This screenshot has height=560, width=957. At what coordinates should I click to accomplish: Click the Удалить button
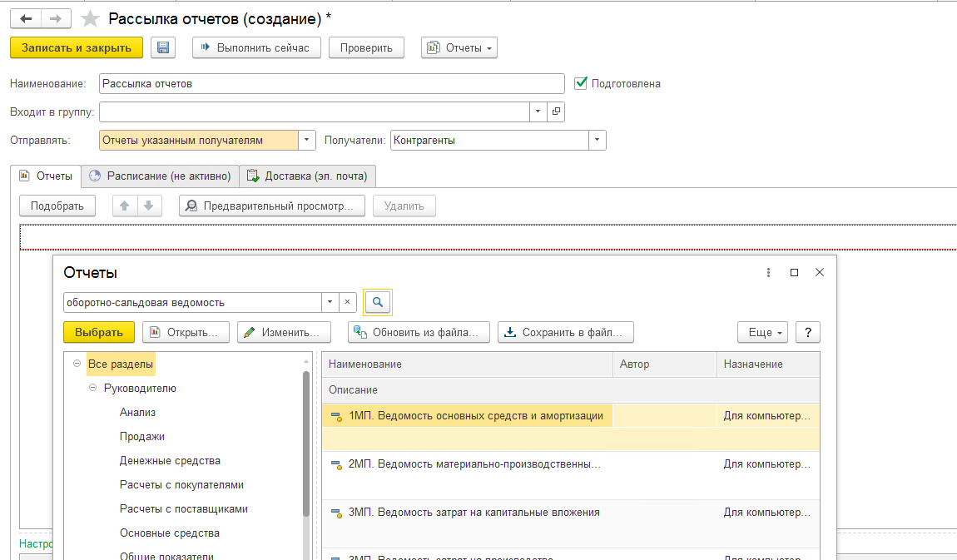(x=404, y=206)
